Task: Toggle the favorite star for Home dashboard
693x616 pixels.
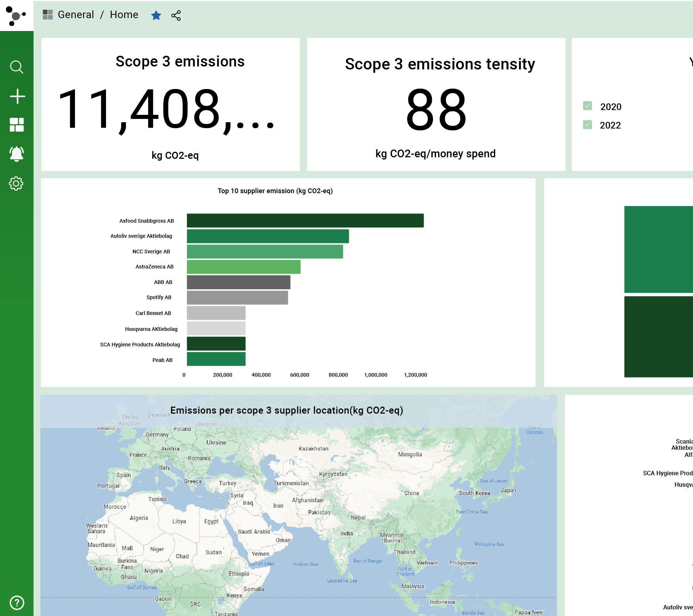Action: point(156,15)
